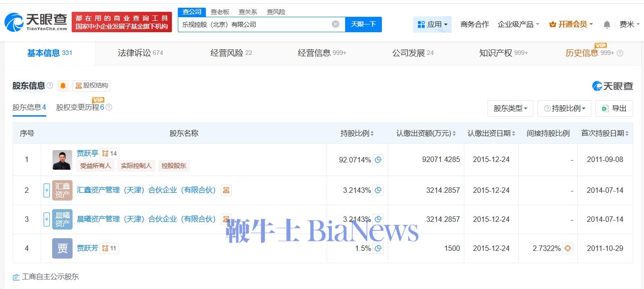Select the 股东信息 4 sub-tab

[29, 108]
